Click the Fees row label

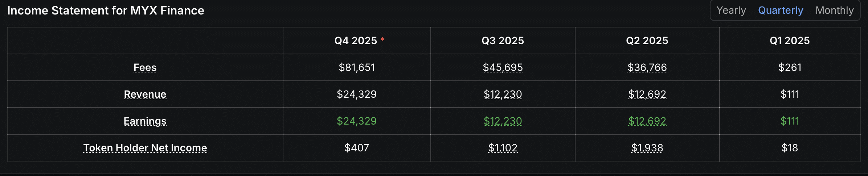(x=145, y=68)
